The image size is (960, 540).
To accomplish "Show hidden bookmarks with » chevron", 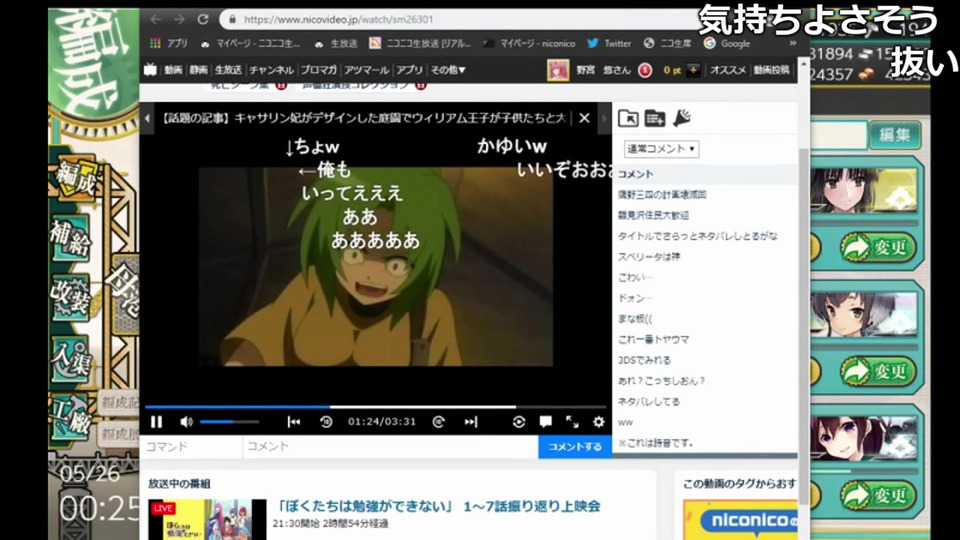I will 793,43.
